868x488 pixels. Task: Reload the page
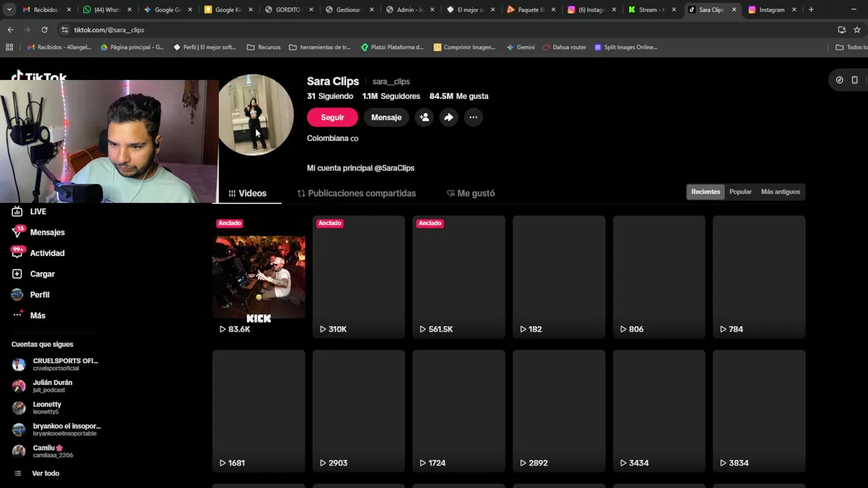[44, 30]
